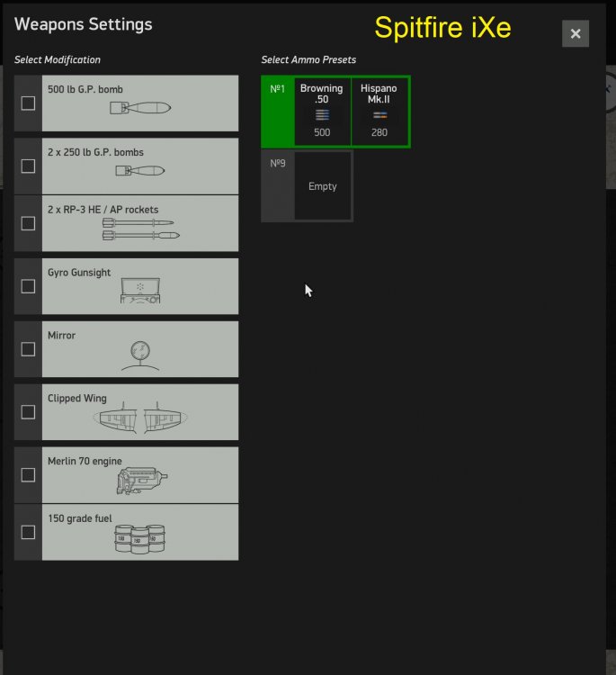Click the gyro gunsight illustration

tap(140, 291)
